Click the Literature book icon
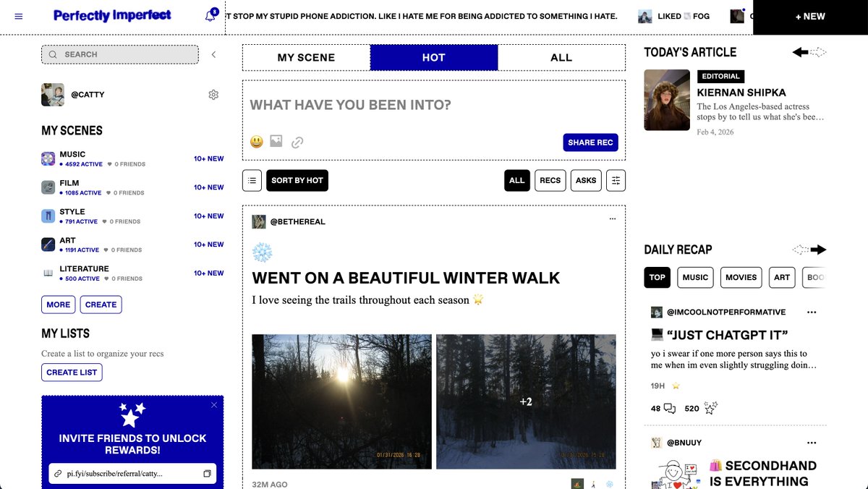This screenshot has height=489, width=868. (x=48, y=273)
